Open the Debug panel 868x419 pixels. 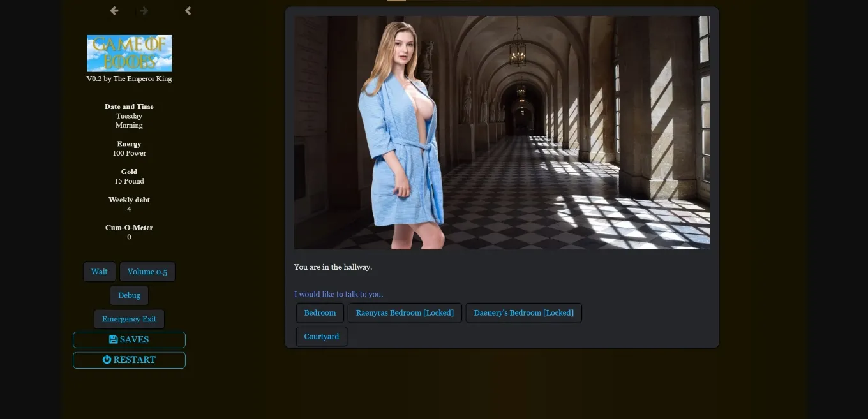click(x=129, y=295)
